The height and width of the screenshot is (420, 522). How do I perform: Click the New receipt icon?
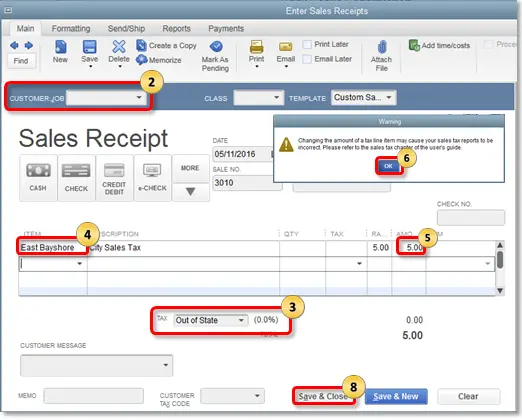pyautogui.click(x=60, y=47)
